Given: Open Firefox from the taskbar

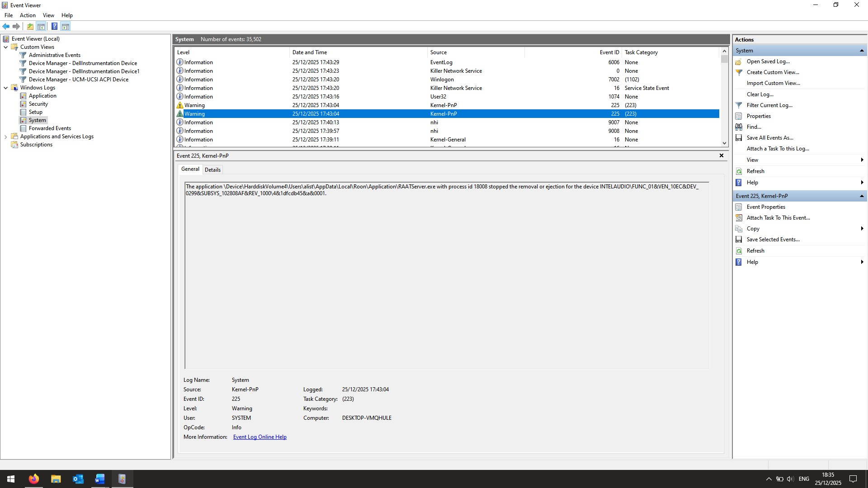Looking at the screenshot, I should [33, 479].
